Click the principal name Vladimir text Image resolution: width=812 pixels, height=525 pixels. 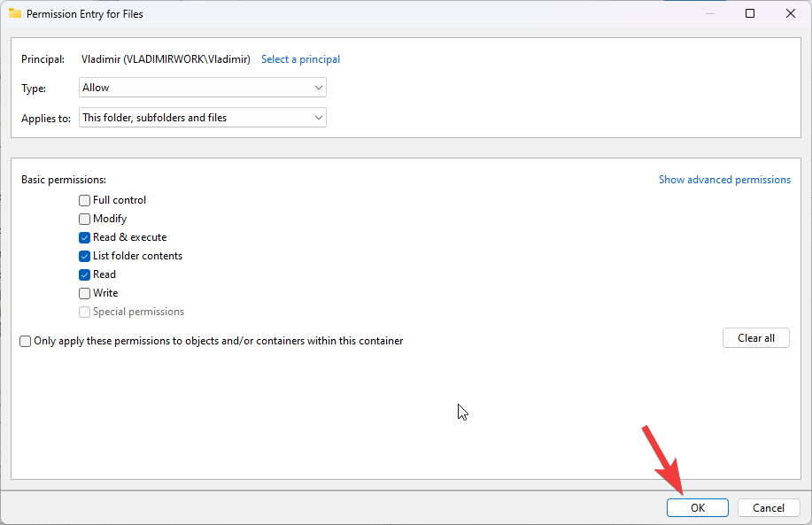tap(166, 59)
